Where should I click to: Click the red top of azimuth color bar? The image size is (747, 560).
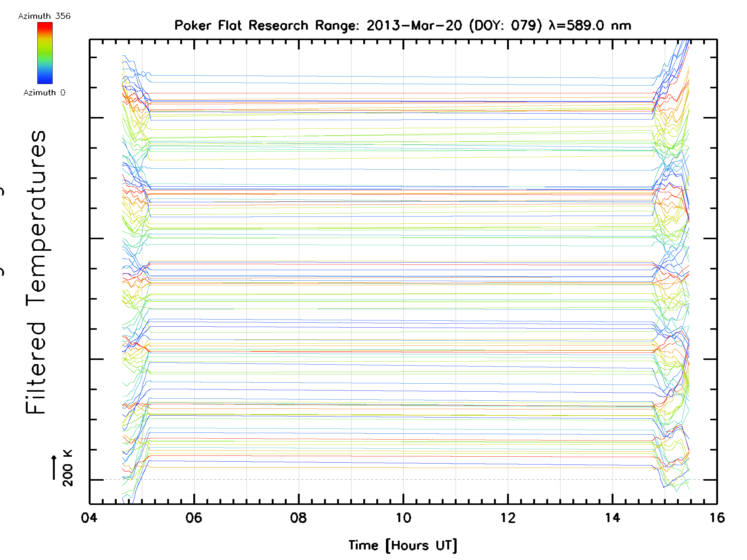(45, 26)
